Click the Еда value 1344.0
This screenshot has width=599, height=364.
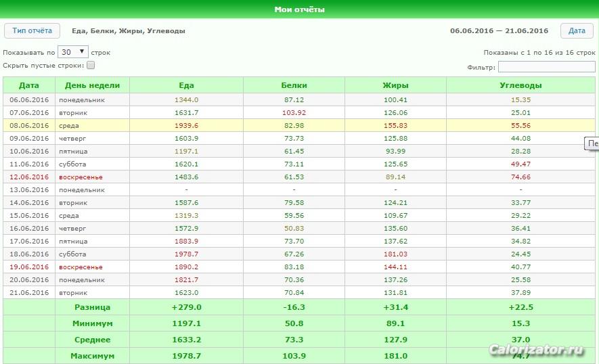[x=186, y=99]
